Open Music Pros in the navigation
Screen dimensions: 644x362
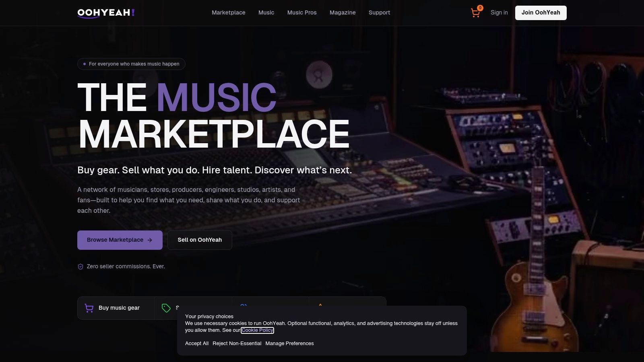(302, 12)
